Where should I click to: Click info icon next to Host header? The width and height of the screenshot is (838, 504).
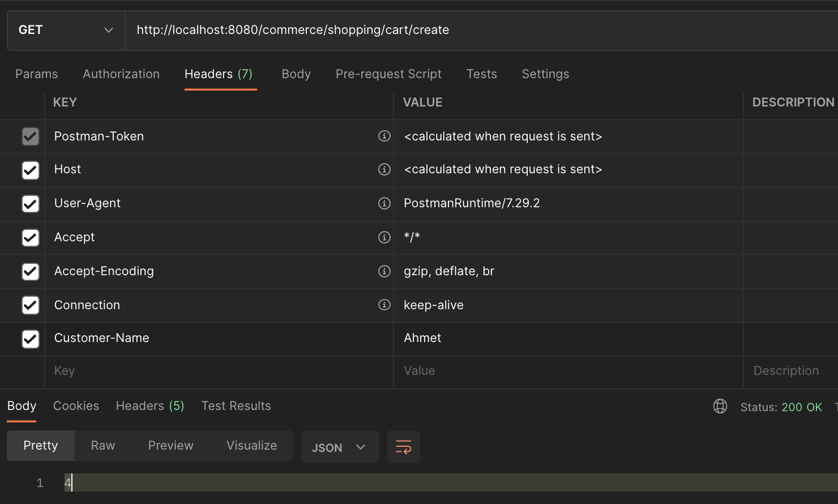[384, 169]
